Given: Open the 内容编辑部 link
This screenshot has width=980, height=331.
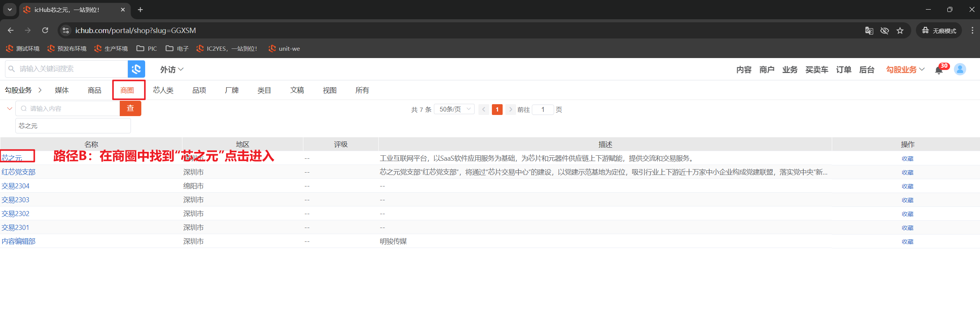Looking at the screenshot, I should click(x=18, y=241).
